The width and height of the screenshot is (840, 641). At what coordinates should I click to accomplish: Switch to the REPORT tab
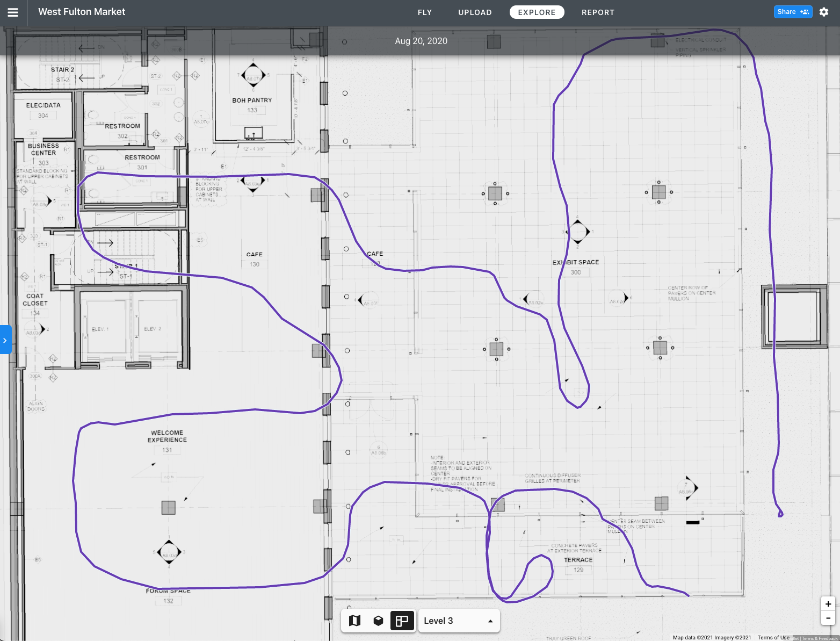pyautogui.click(x=598, y=12)
